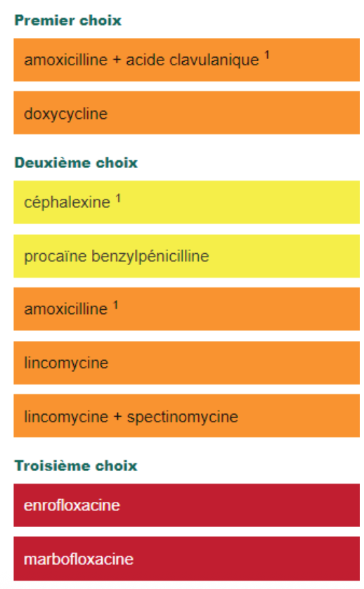The width and height of the screenshot is (364, 589).
Task: Choose lincomycine + spectinomycine combination
Action: 187,416
